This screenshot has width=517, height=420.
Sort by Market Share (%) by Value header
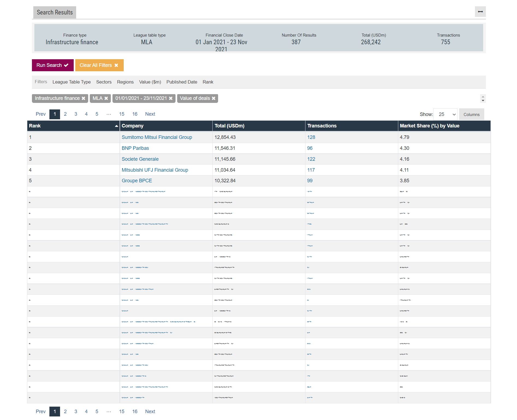pos(444,126)
